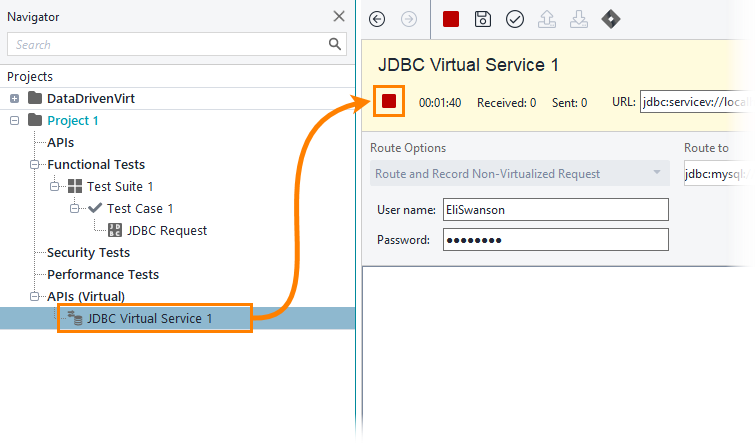Select Functional Tests in the tree
The width and height of the screenshot is (756, 444).
pyautogui.click(x=96, y=164)
